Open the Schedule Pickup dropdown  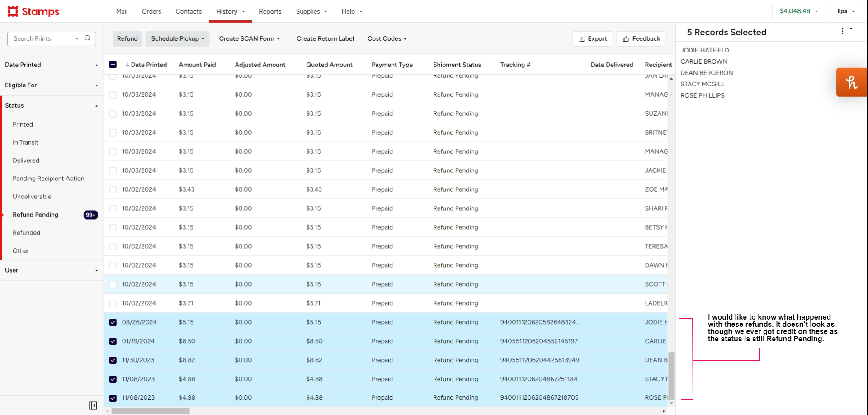pyautogui.click(x=177, y=39)
